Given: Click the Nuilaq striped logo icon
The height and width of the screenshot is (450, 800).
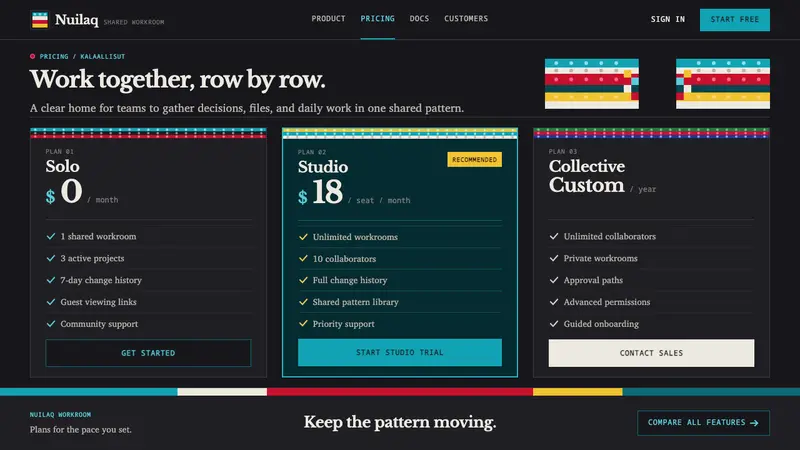Looking at the screenshot, I should (x=40, y=20).
